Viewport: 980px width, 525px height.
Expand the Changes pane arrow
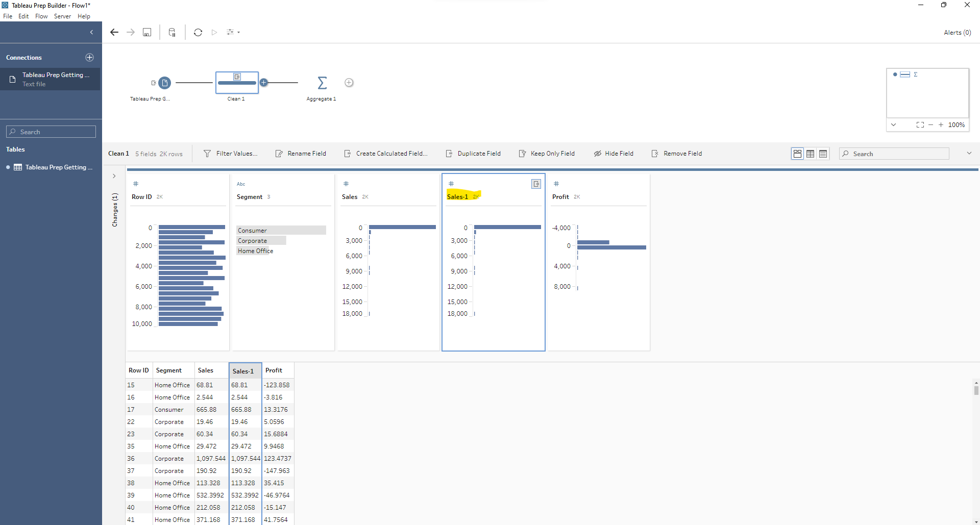[x=114, y=176]
